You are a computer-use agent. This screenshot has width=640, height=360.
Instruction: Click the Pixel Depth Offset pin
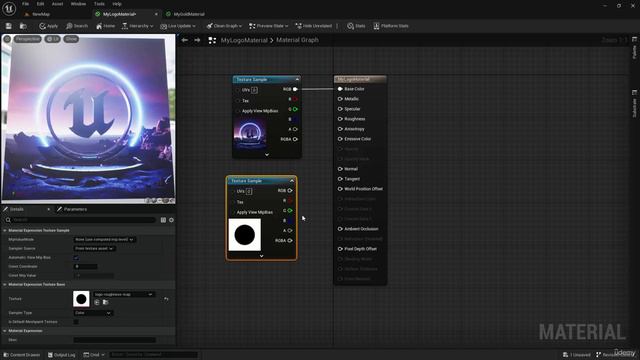click(x=340, y=249)
